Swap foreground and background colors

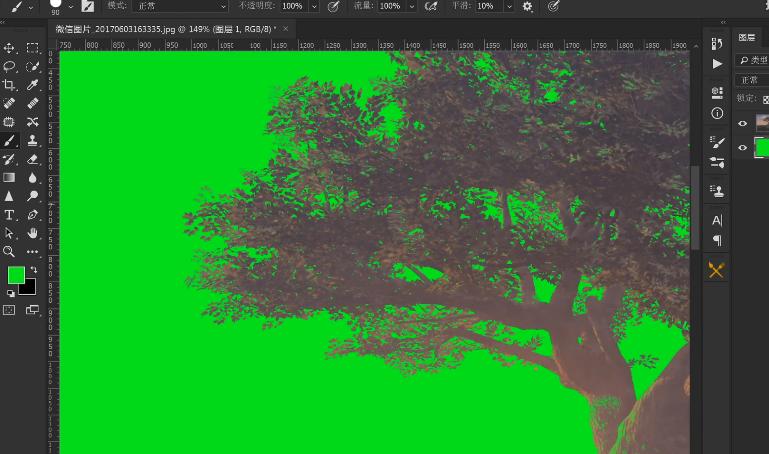[x=33, y=270]
